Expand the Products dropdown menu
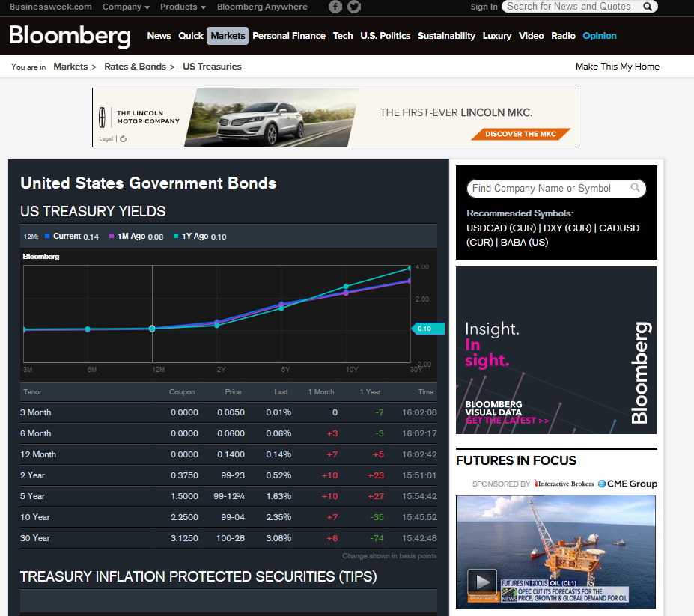 click(183, 7)
